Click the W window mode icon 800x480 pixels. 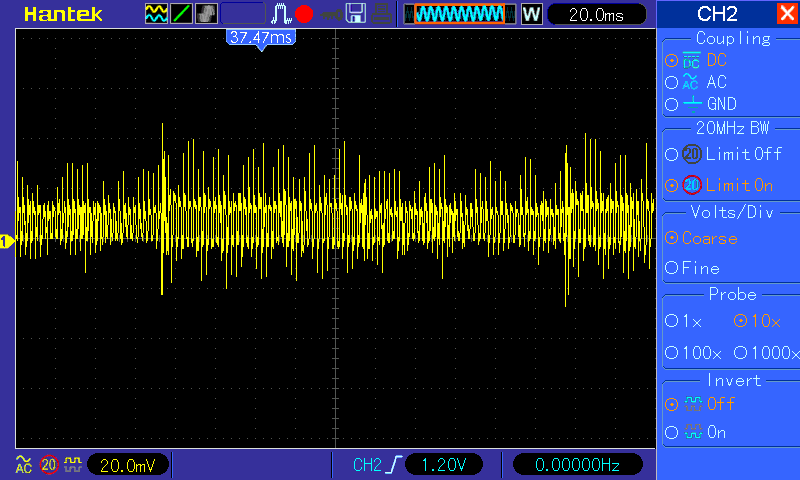[532, 14]
